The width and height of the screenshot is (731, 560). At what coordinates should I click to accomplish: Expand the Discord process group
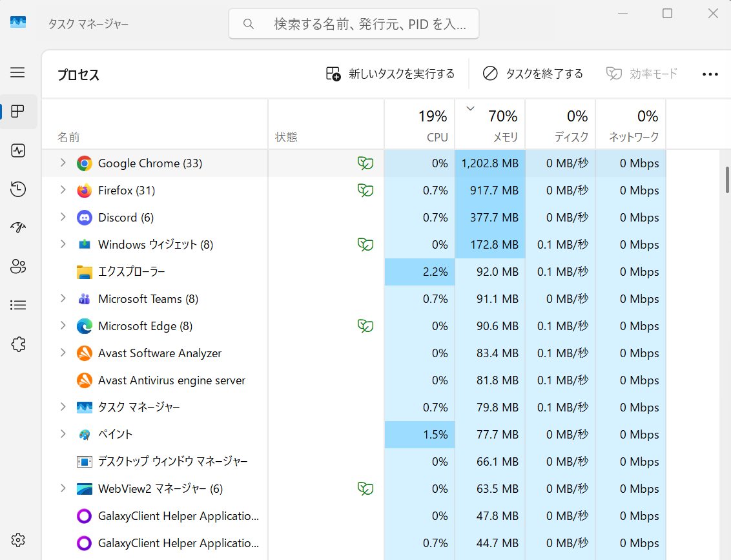tap(63, 217)
